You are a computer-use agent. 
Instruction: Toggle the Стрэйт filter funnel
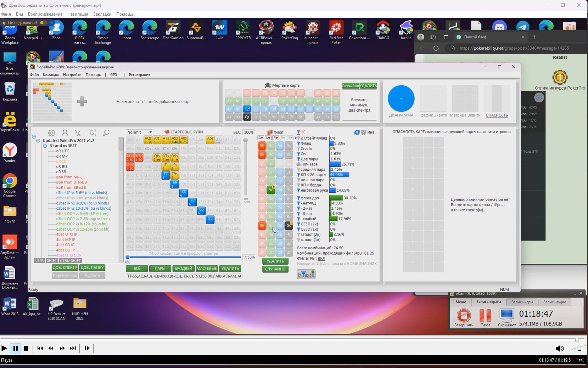tap(298, 149)
